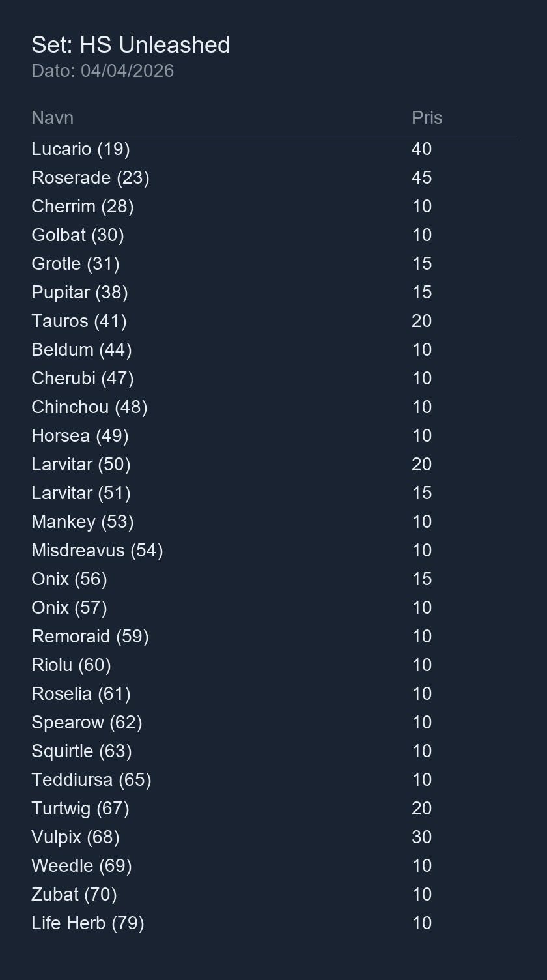Select the Onix (56) row

tap(69, 579)
